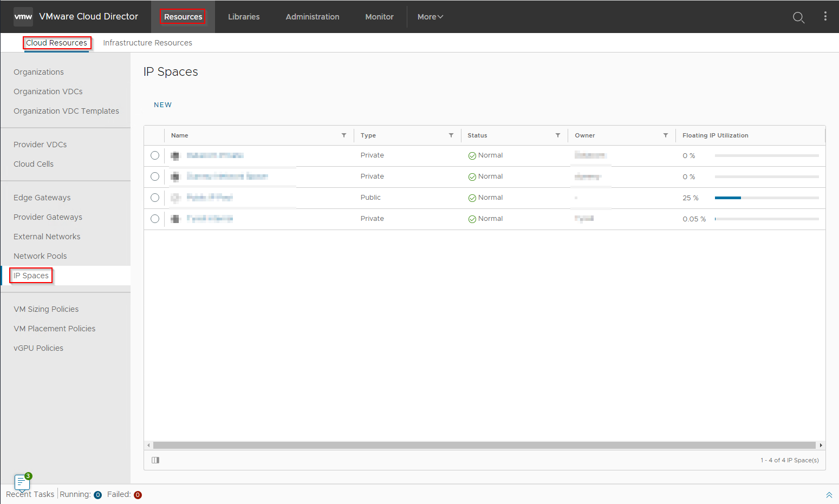Click the Status column header
The width and height of the screenshot is (839, 504).
[477, 135]
